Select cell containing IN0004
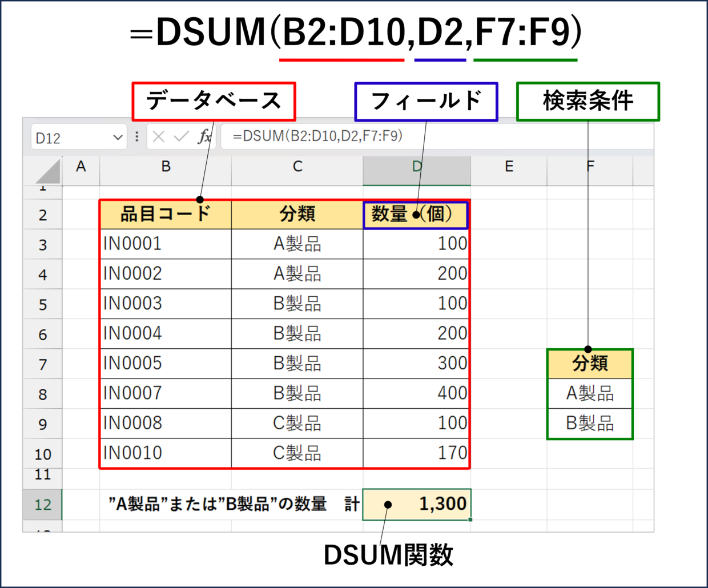This screenshot has width=708, height=588. pyautogui.click(x=166, y=334)
